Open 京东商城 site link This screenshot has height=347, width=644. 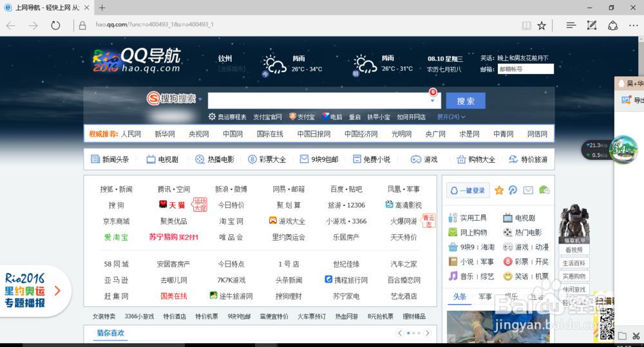(x=116, y=221)
